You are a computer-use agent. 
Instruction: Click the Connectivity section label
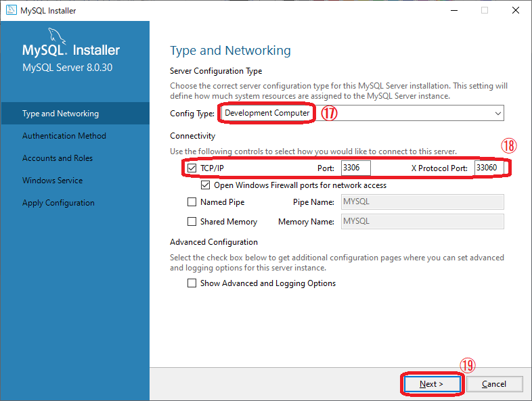click(x=193, y=136)
